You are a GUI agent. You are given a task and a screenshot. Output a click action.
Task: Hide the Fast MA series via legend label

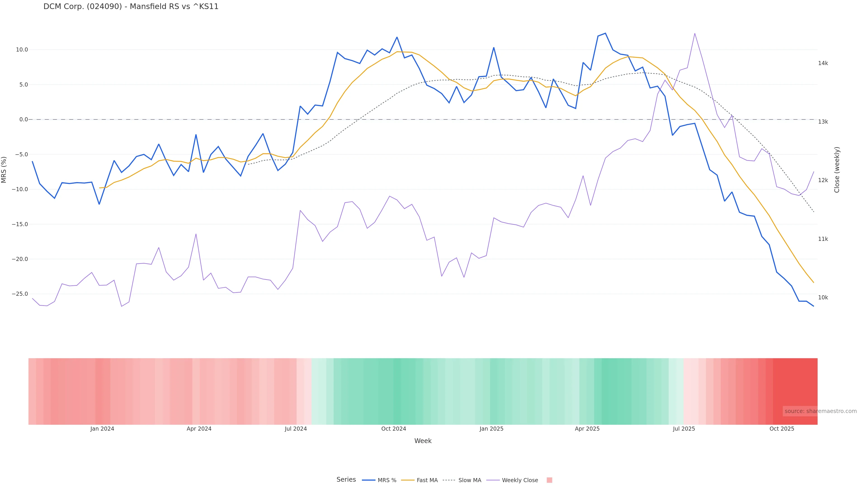(x=427, y=480)
